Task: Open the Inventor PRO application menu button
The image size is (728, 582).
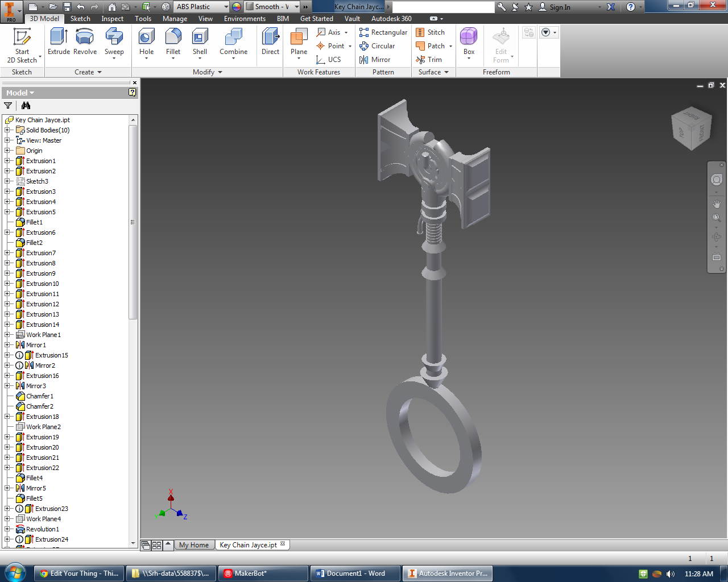Action: pos(11,11)
